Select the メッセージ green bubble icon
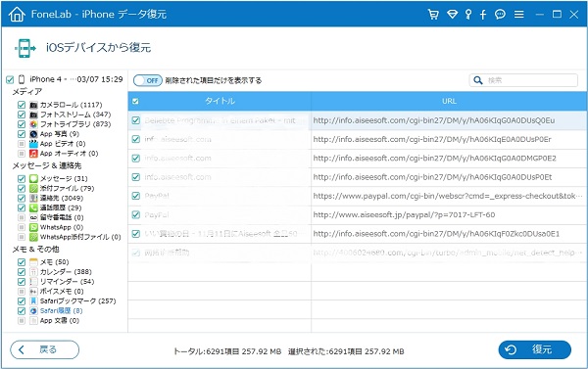Screen dimensions: 588x369 (33, 179)
